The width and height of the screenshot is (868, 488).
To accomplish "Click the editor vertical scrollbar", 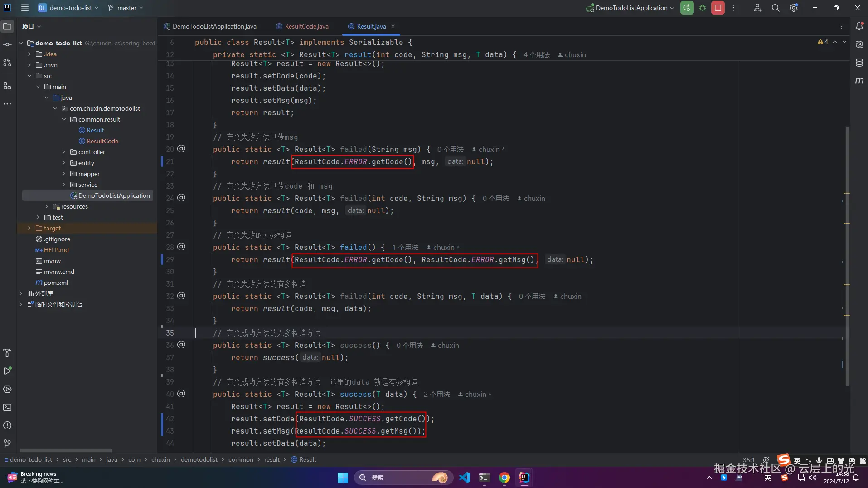I will [x=847, y=256].
